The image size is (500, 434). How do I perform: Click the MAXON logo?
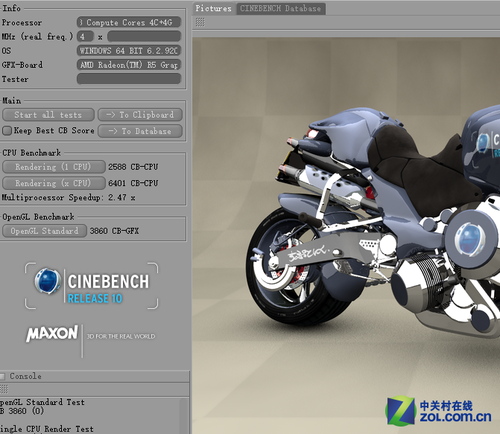[52, 334]
